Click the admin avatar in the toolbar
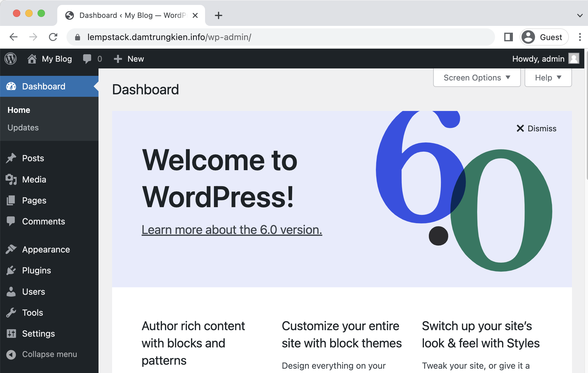This screenshot has width=588, height=373. pyautogui.click(x=574, y=59)
